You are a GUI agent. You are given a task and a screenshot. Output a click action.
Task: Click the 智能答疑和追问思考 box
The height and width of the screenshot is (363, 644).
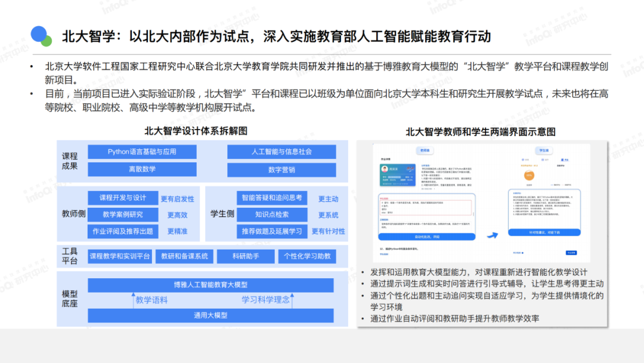point(272,198)
